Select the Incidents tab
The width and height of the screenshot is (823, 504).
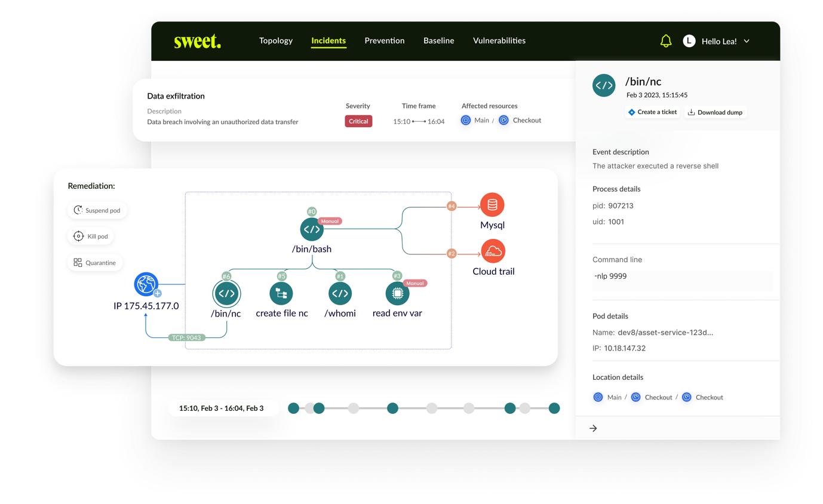[x=328, y=41]
